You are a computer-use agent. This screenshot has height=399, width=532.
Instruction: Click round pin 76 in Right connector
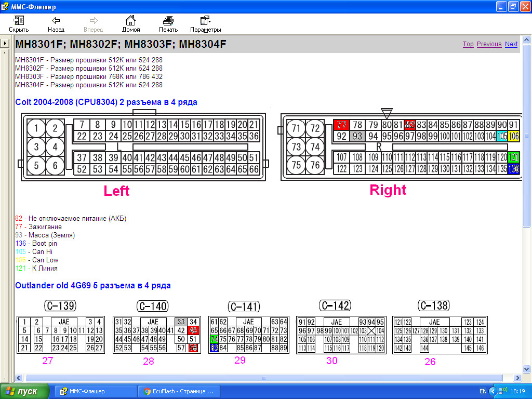(315, 165)
